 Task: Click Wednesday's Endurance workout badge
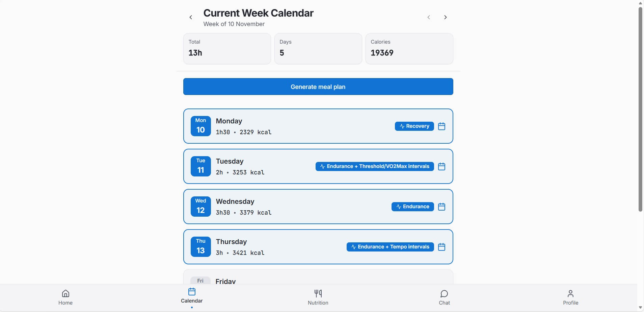click(412, 207)
